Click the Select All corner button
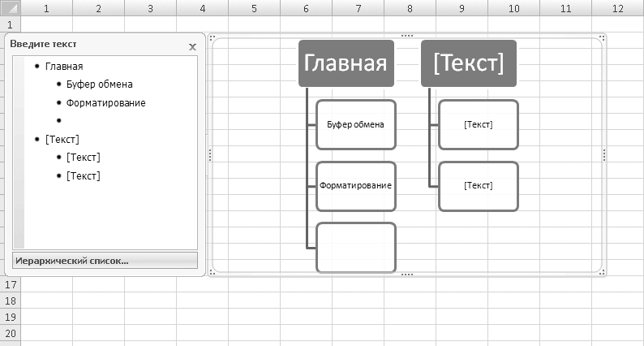 pos(10,9)
